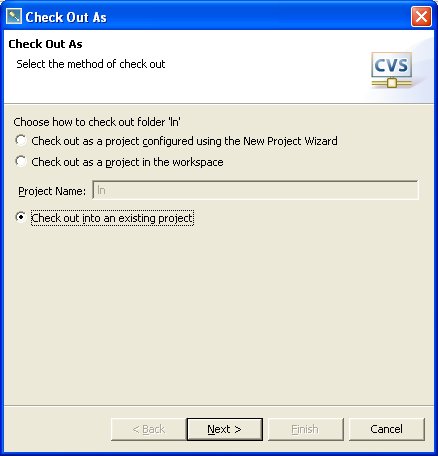Click the 'project in the workspace' label text
The width and height of the screenshot is (438, 456).
164,162
